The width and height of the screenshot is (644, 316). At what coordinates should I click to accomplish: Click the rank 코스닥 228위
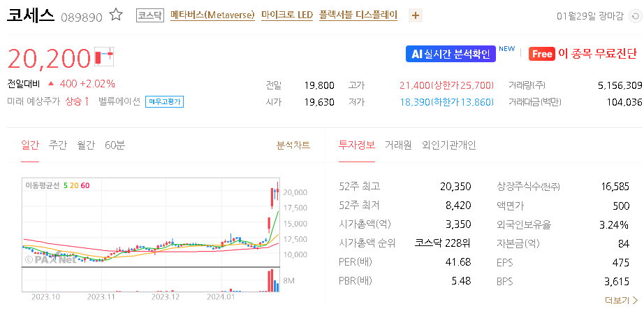point(443,243)
